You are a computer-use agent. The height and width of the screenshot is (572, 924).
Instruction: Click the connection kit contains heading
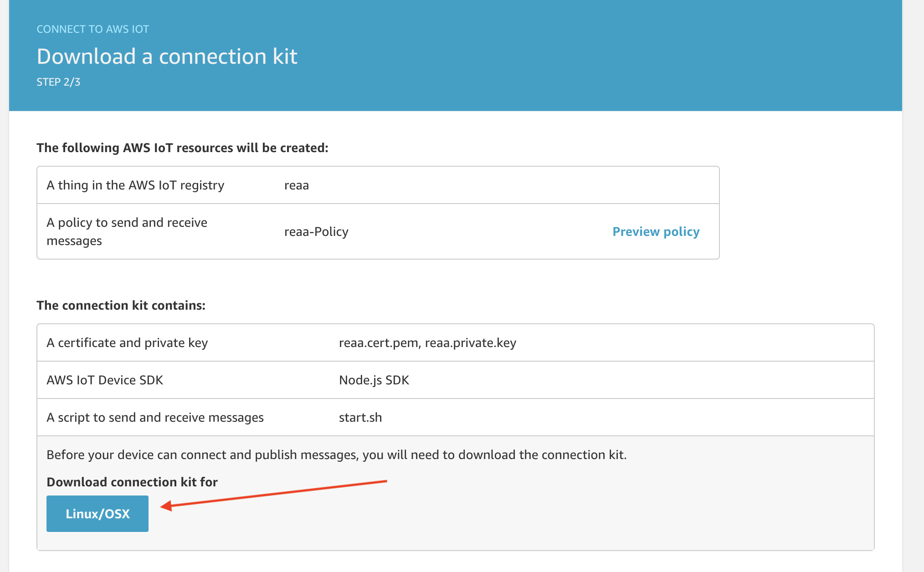[x=121, y=305]
